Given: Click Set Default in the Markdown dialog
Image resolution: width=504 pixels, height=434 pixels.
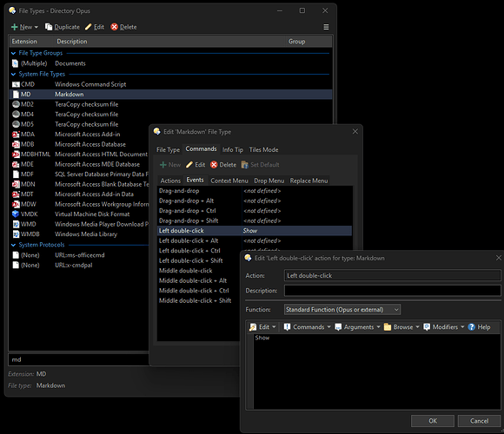Looking at the screenshot, I should 261,165.
